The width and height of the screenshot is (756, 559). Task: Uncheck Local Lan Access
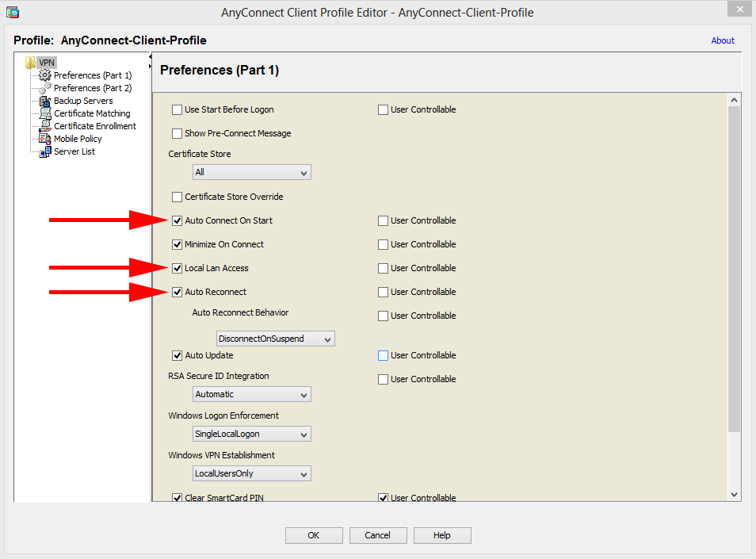(x=177, y=268)
